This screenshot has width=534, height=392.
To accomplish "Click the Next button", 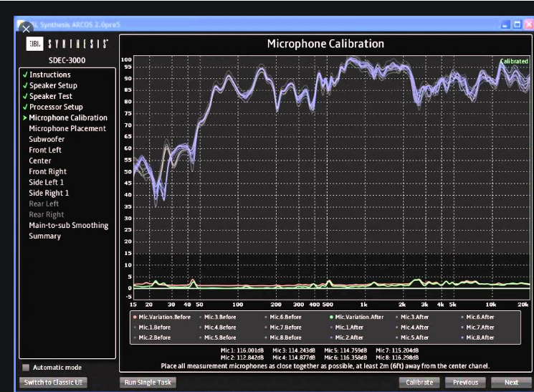I will tap(511, 382).
